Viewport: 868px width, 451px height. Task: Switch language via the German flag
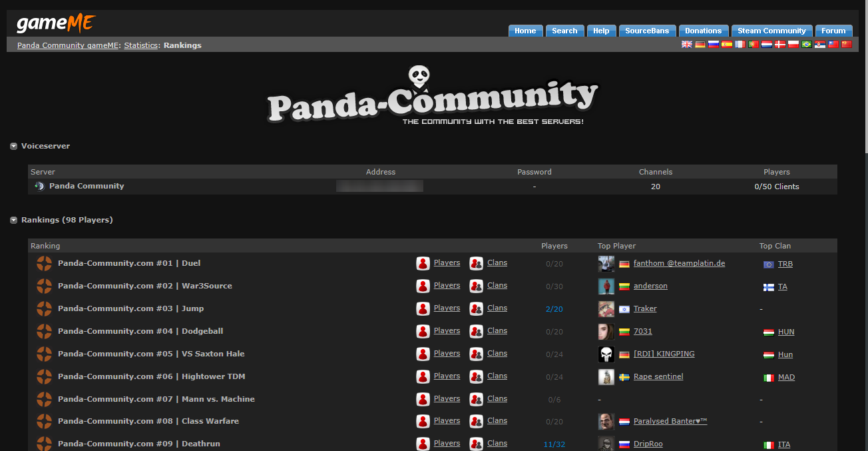700,44
